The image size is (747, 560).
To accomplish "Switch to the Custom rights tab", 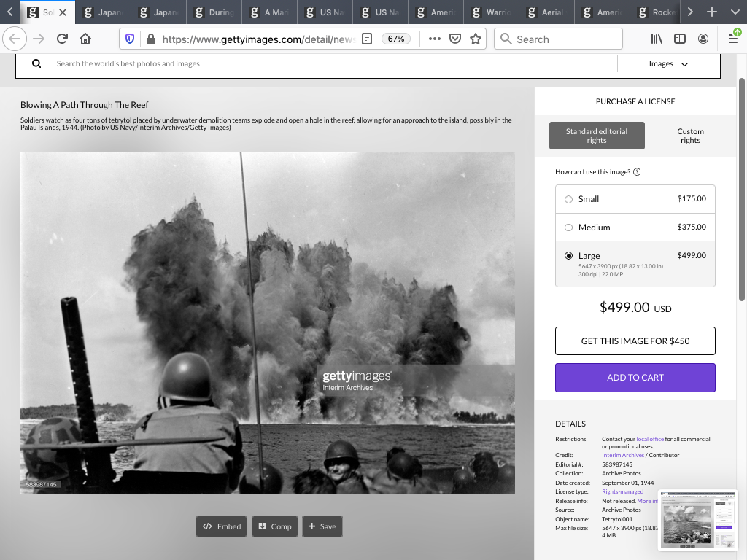I will (689, 136).
